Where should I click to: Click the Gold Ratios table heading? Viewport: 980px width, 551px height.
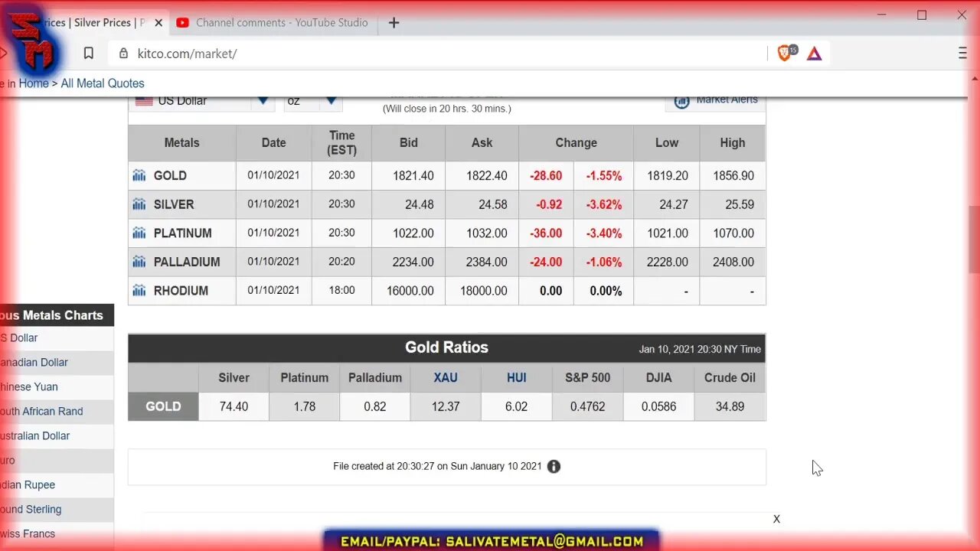(446, 347)
